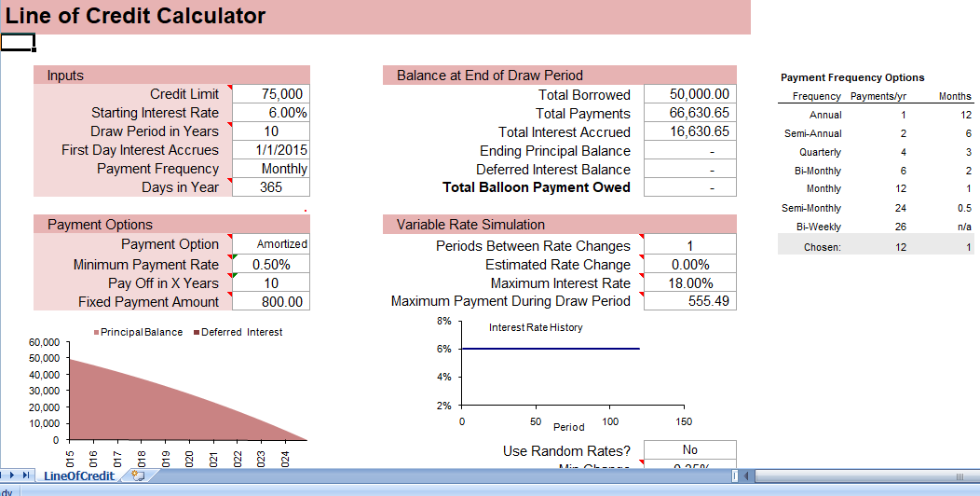Click the Total Borrowed value 50,000.00
Image resolution: width=980 pixels, height=496 pixels.
pos(690,94)
